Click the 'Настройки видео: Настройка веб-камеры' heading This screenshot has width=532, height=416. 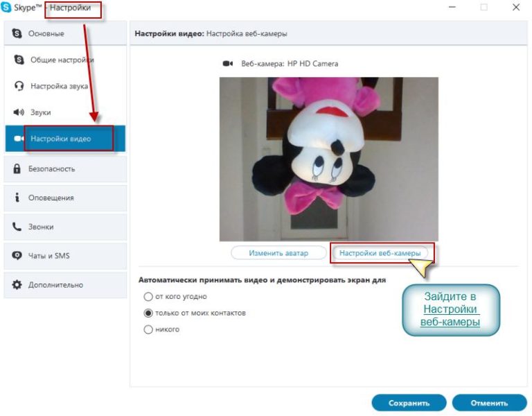click(211, 33)
